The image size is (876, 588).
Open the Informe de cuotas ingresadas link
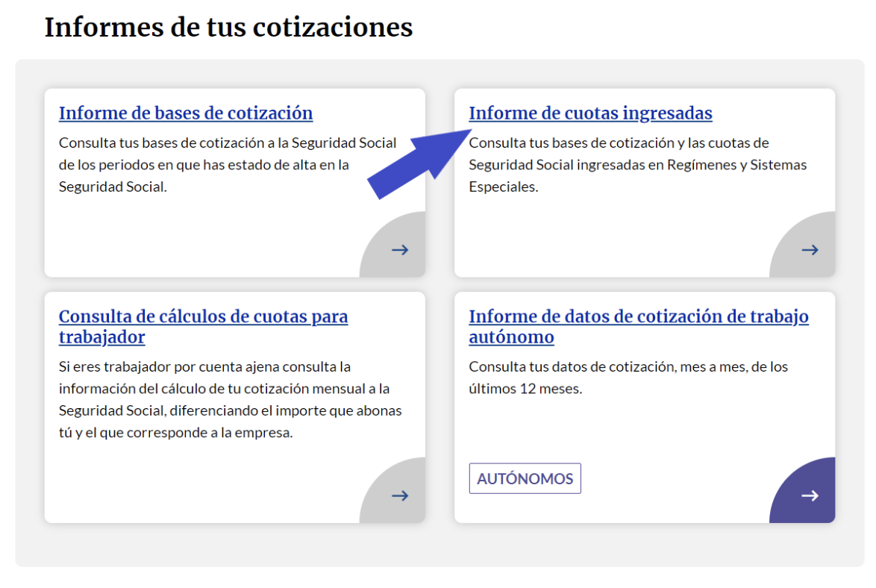[x=590, y=113]
